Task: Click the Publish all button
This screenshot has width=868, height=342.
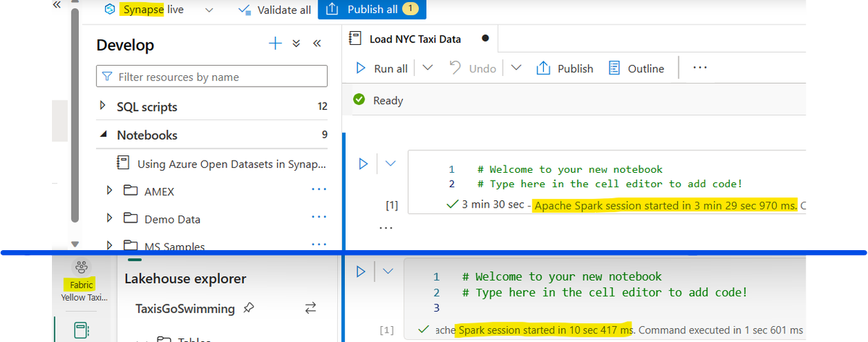Action: [x=372, y=10]
